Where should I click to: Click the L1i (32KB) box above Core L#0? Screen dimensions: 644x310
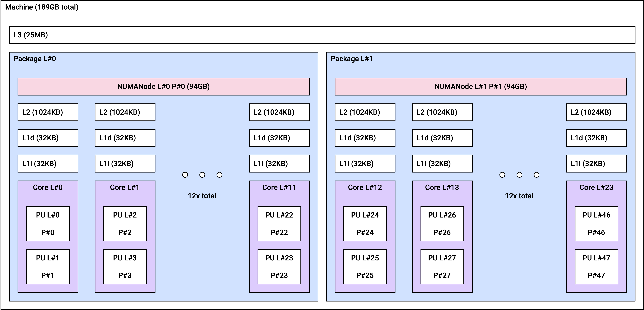(48, 164)
